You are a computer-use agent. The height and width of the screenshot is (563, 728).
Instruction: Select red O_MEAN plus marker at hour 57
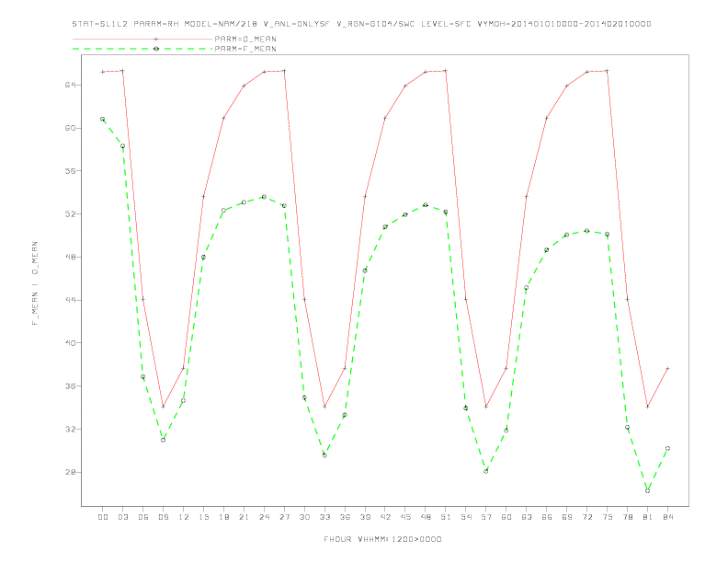pos(486,407)
